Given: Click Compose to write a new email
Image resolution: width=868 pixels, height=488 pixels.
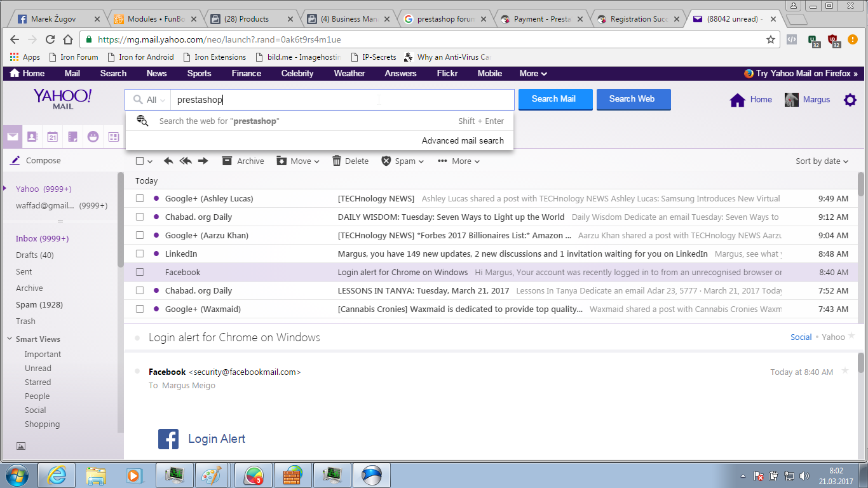Looking at the screenshot, I should 36,161.
